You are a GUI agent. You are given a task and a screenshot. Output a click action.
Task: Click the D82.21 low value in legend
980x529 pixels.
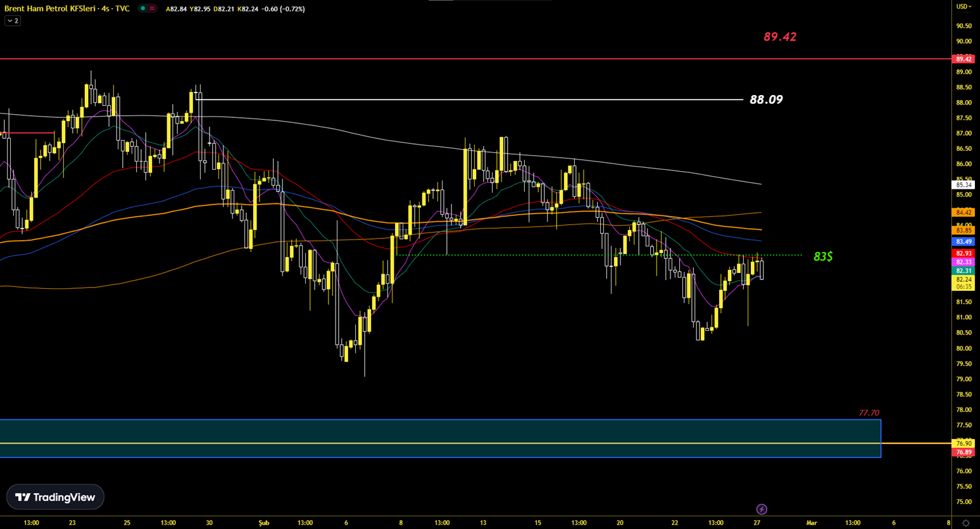point(224,9)
